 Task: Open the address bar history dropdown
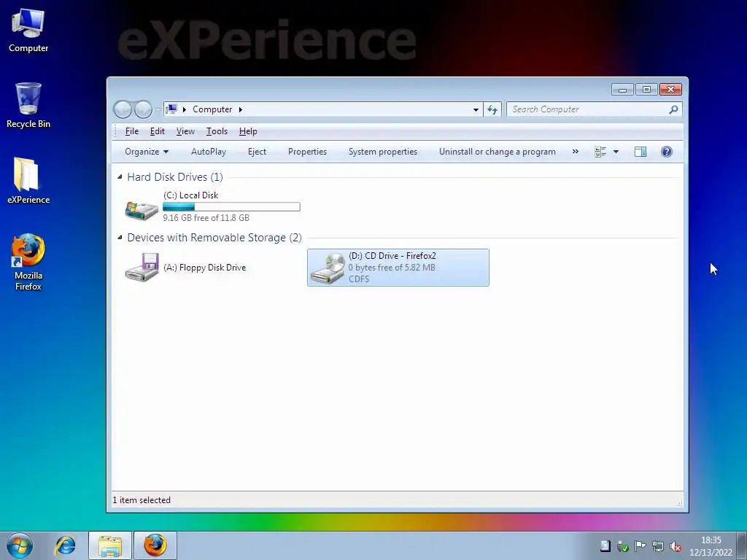[476, 109]
